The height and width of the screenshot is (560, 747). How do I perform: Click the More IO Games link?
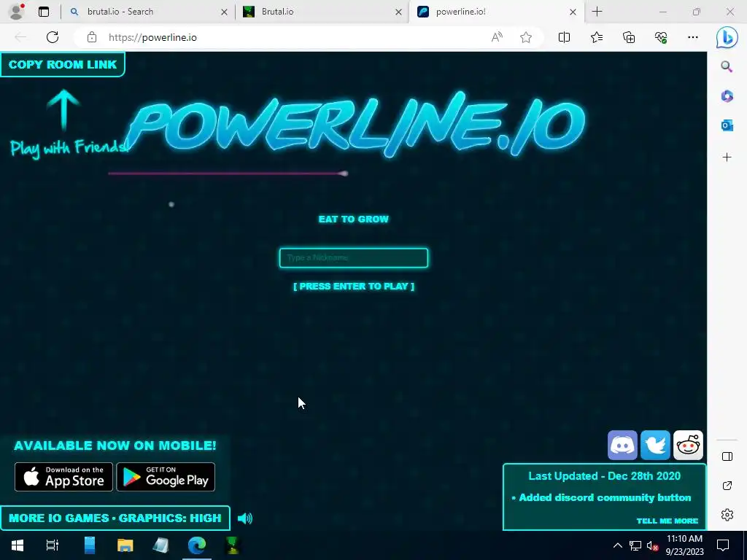tap(58, 518)
